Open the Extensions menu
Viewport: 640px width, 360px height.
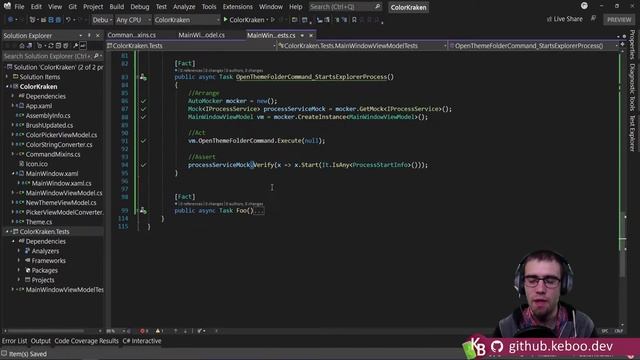click(238, 7)
